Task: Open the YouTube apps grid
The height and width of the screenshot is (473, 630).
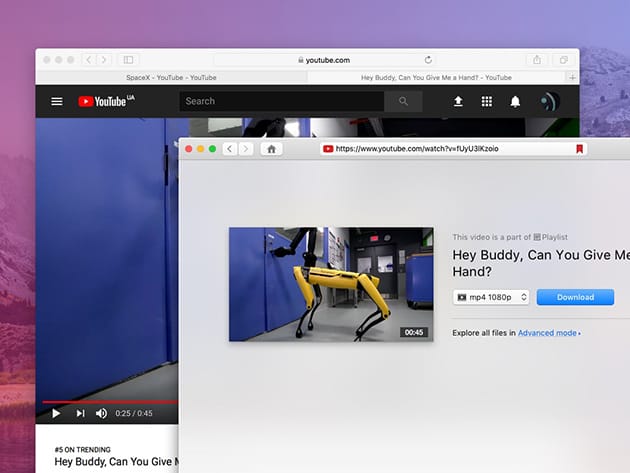Action: tap(487, 101)
